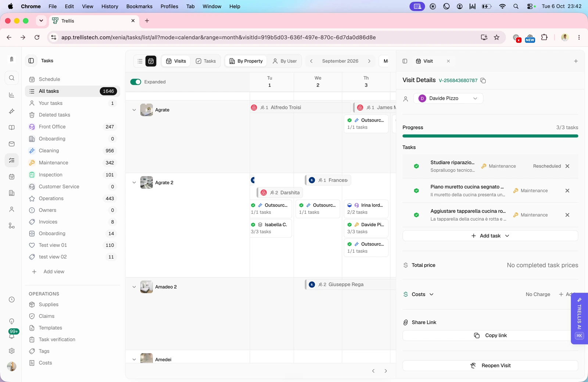Collapse the Tasks sidebar panel icon
The height and width of the screenshot is (382, 588).
point(31,61)
